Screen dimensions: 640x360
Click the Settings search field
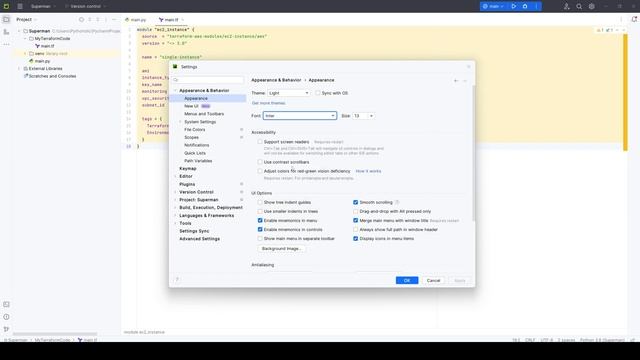pyautogui.click(x=208, y=80)
